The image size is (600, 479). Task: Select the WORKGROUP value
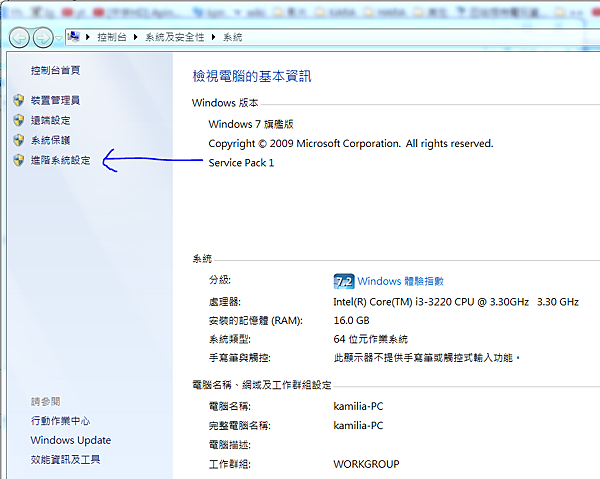coord(366,464)
